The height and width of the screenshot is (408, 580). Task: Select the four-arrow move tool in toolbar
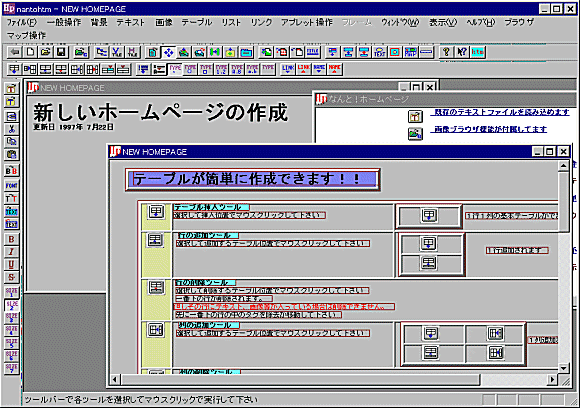168,52
